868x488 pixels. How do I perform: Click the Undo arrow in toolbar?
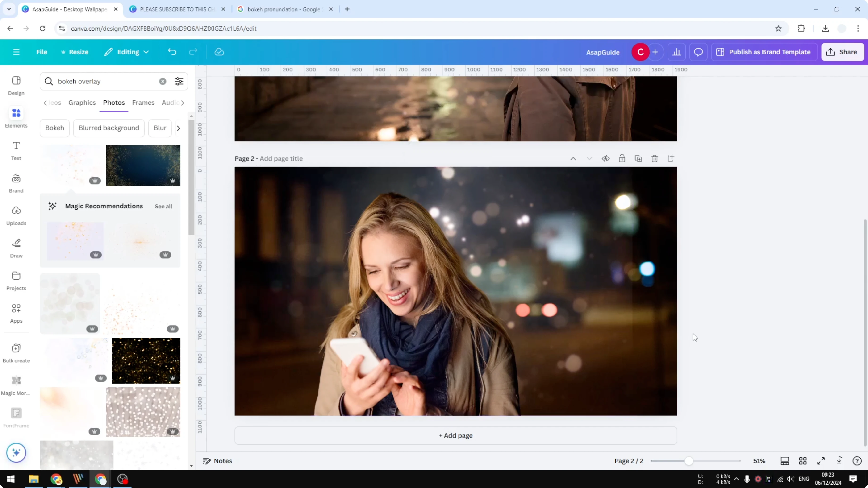(x=172, y=52)
